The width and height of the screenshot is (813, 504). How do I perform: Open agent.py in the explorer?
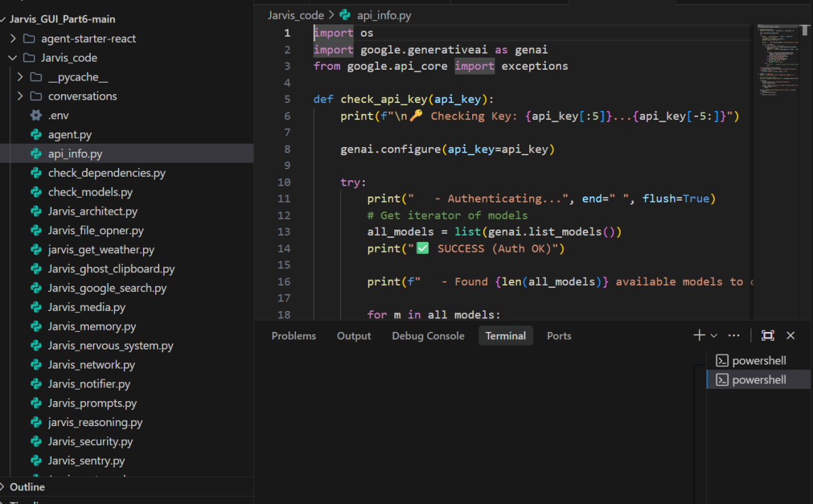pos(69,135)
